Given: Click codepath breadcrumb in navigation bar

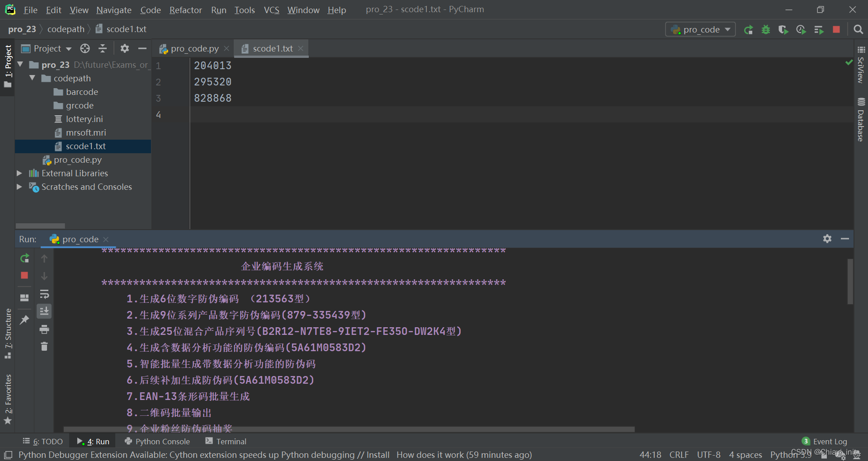Looking at the screenshot, I should tap(66, 29).
